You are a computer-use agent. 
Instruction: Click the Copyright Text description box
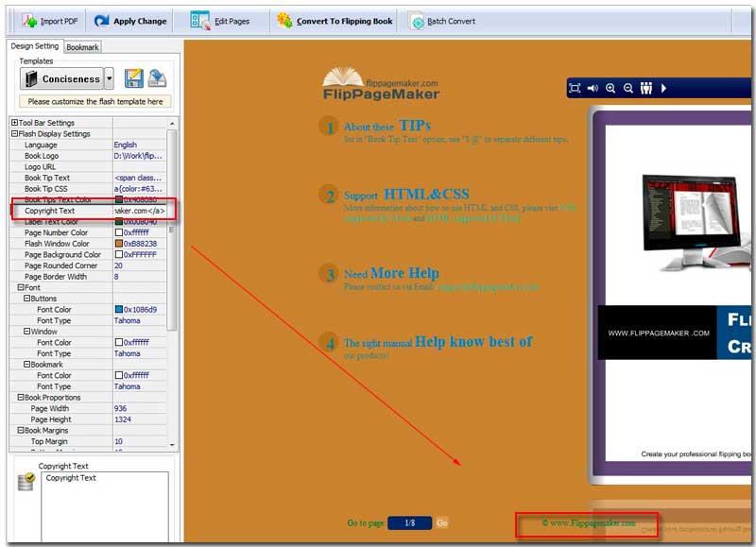tap(105, 507)
